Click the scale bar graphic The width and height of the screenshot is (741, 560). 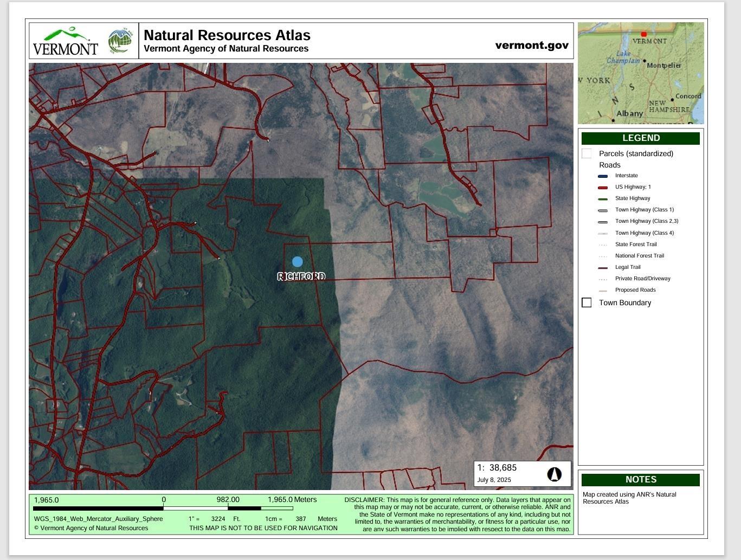[x=163, y=508]
